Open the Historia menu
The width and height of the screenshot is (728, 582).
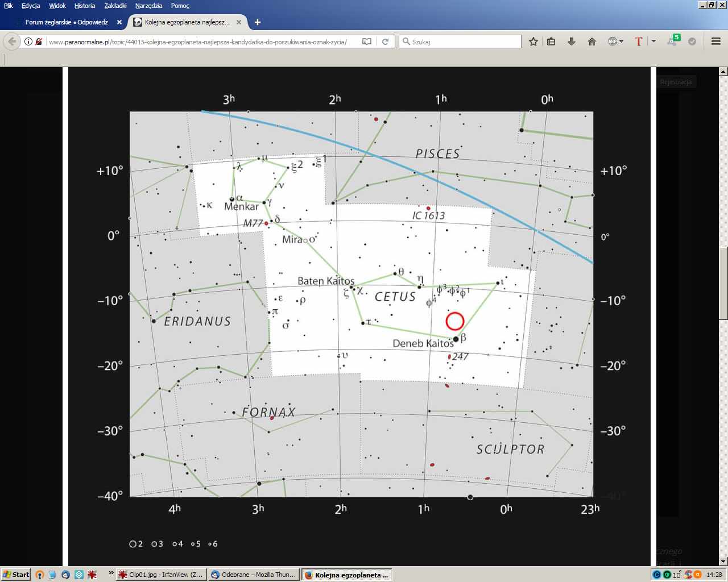(85, 6)
